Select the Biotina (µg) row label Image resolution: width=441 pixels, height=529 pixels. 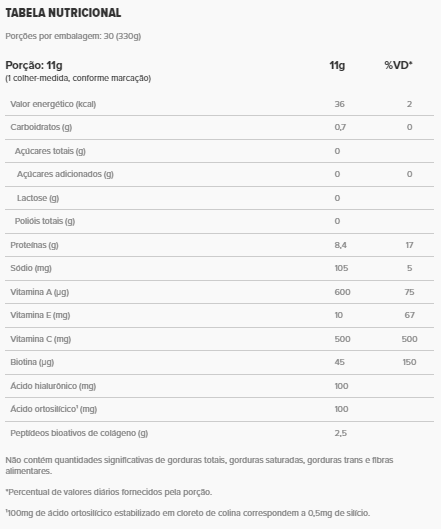pos(32,362)
